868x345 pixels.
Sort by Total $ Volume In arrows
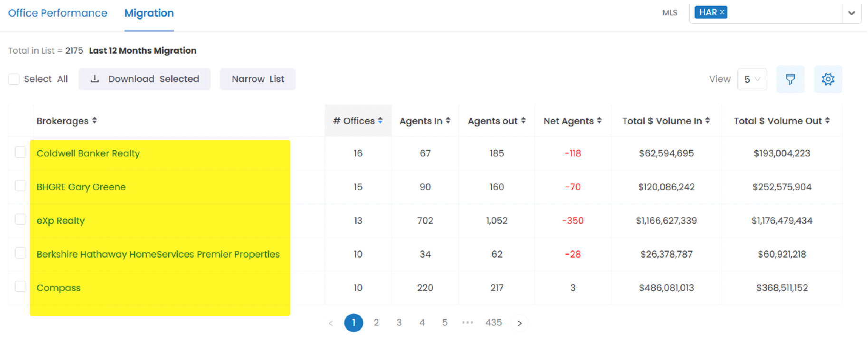[707, 121]
